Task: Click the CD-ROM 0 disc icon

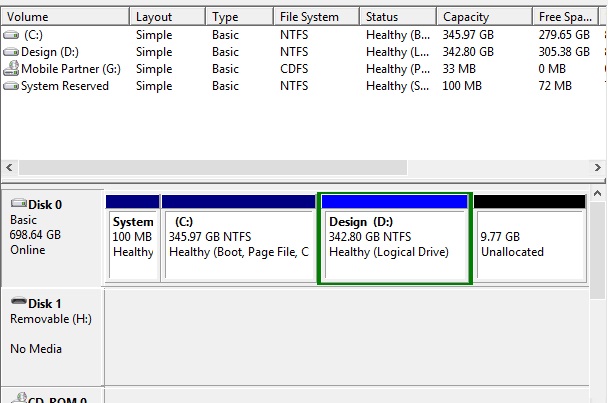Action: (x=19, y=398)
